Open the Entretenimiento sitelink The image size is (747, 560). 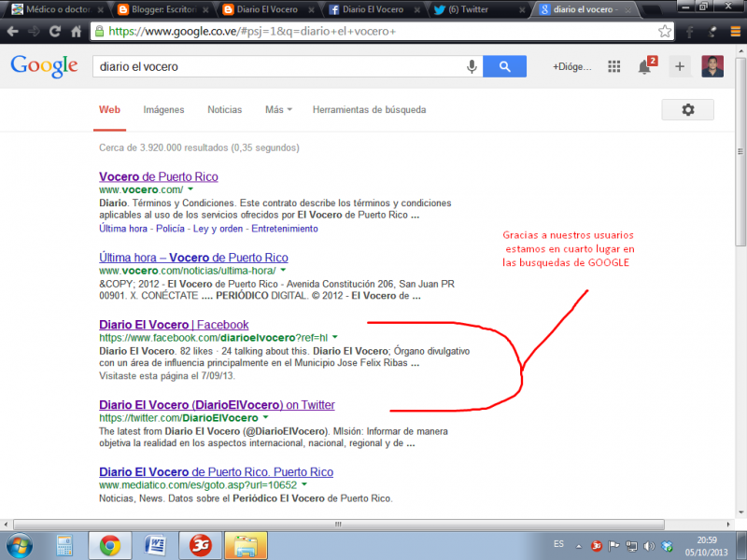(x=285, y=229)
